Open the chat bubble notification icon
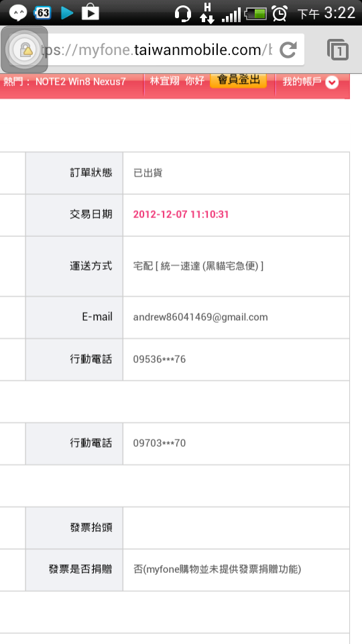Image resolution: width=362 pixels, height=644 pixels. coord(17,13)
